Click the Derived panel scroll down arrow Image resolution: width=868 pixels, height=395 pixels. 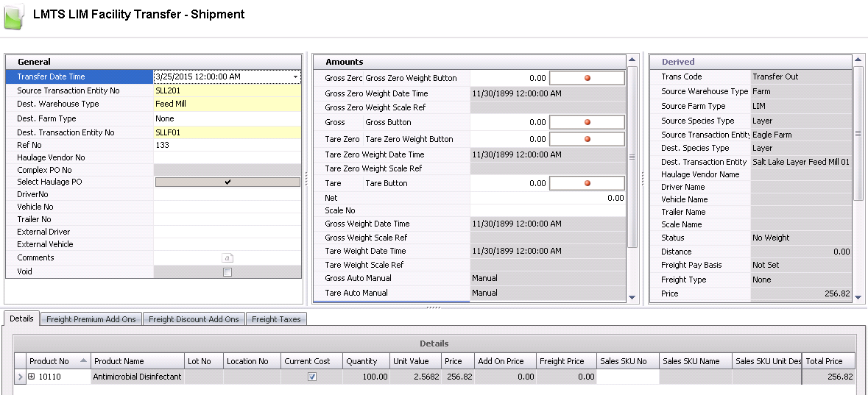click(x=858, y=298)
